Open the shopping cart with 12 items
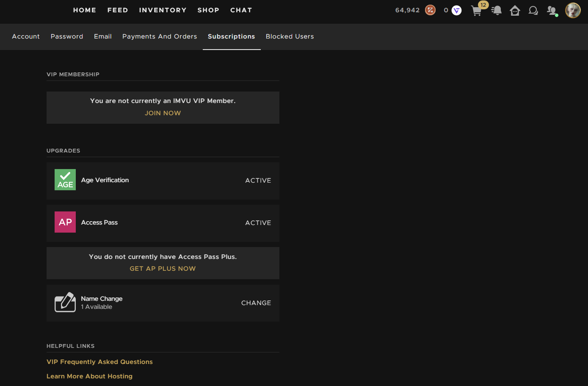This screenshot has height=386, width=588. click(x=477, y=11)
